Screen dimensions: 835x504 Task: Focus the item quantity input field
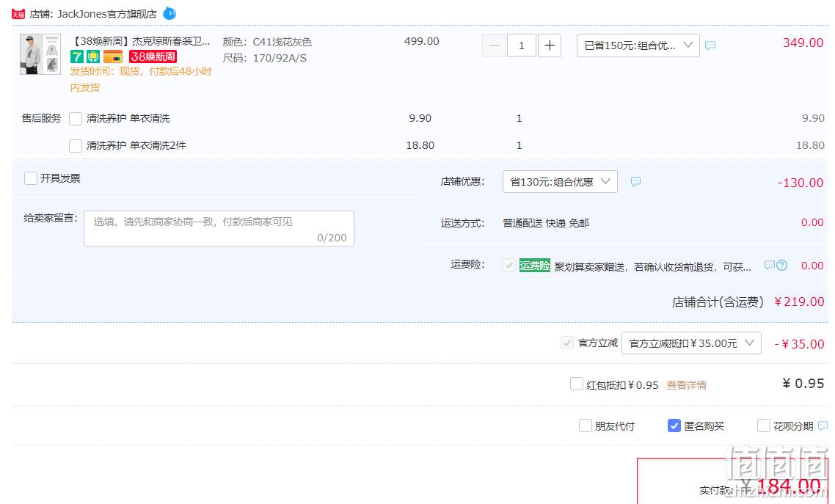click(x=522, y=45)
